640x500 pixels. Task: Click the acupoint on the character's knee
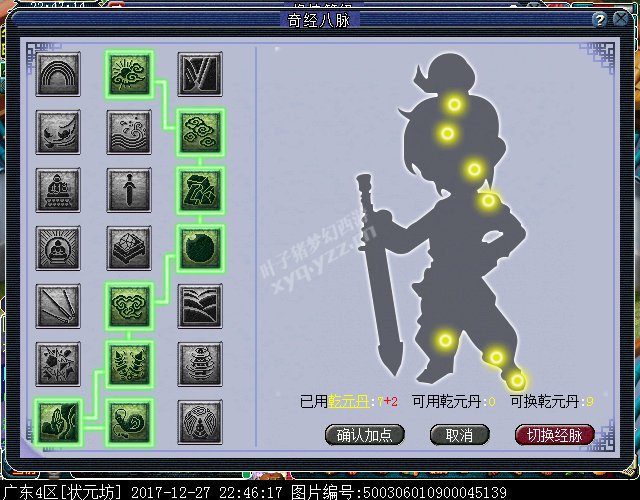click(445, 340)
